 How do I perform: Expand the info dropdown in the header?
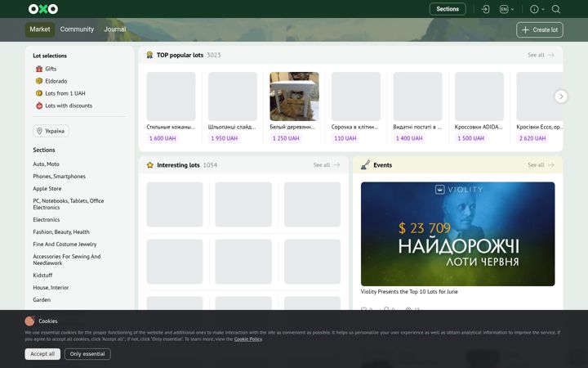(537, 9)
